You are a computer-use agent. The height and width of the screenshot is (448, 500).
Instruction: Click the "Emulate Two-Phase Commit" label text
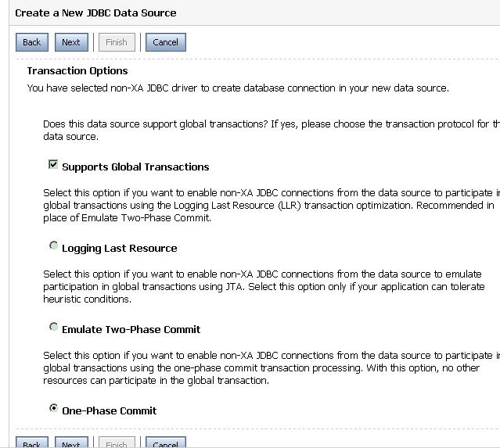click(x=131, y=329)
